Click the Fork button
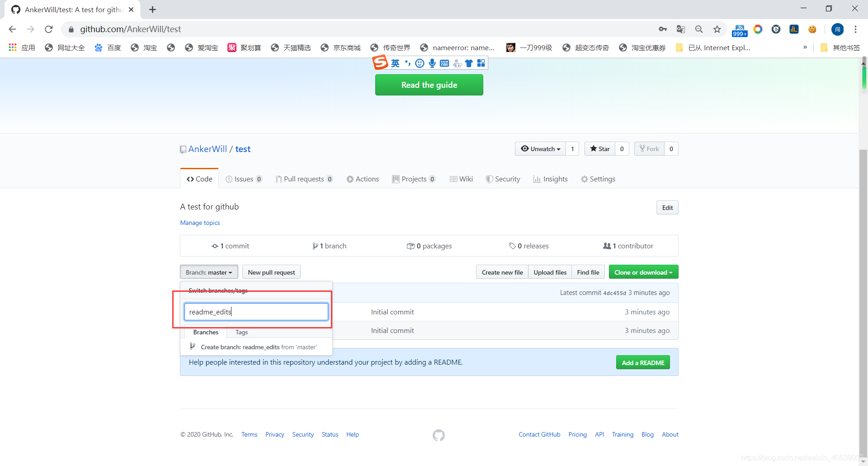 [x=650, y=149]
